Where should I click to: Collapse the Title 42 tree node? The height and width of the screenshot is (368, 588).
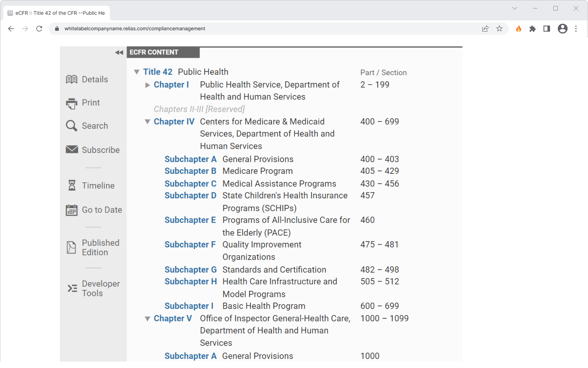pyautogui.click(x=137, y=72)
